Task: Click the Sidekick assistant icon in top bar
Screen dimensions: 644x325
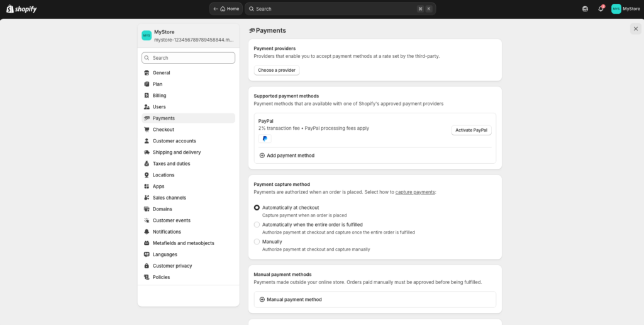Action: click(586, 9)
